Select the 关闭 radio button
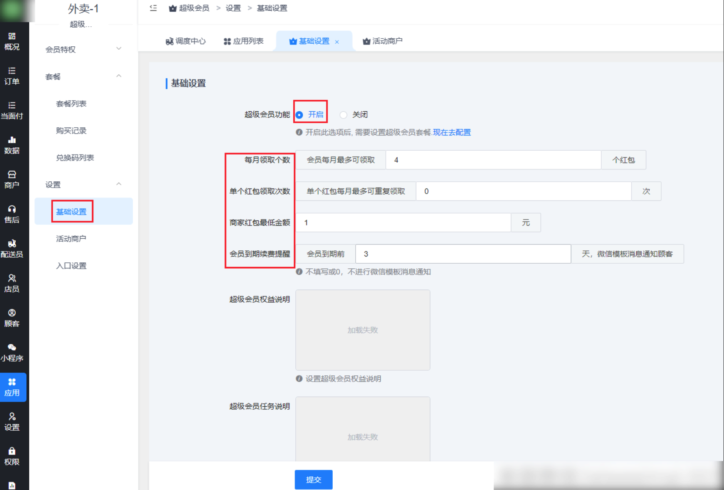Viewport: 724px width, 490px height. [x=344, y=115]
